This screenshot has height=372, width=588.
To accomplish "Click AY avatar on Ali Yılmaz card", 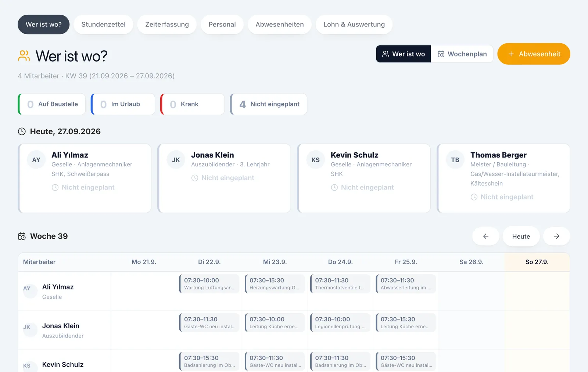I will 36,160.
